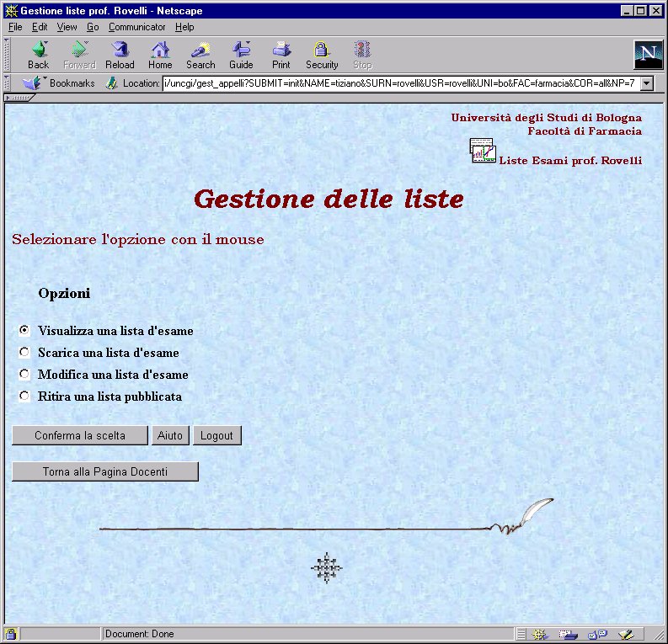
Task: Click the component bar grip handle
Action: click(521, 634)
